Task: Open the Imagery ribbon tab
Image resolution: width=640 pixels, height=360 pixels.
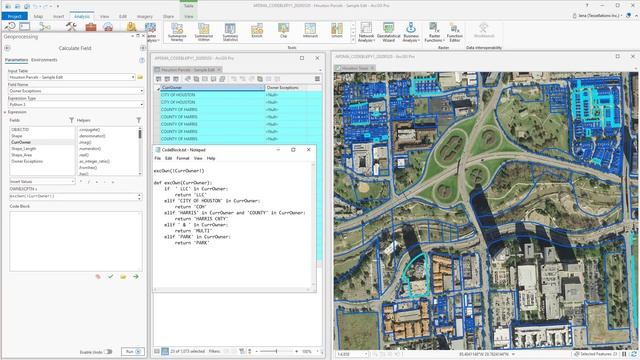Action: pyautogui.click(x=144, y=16)
